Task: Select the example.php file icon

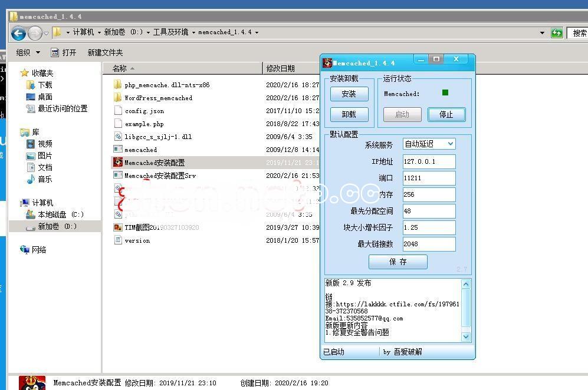Action: (118, 124)
